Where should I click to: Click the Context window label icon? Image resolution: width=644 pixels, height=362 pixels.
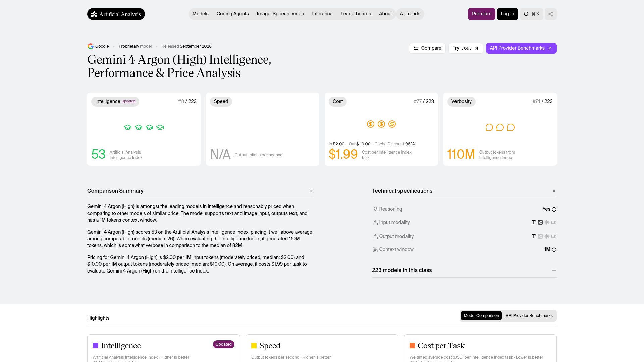click(375, 250)
